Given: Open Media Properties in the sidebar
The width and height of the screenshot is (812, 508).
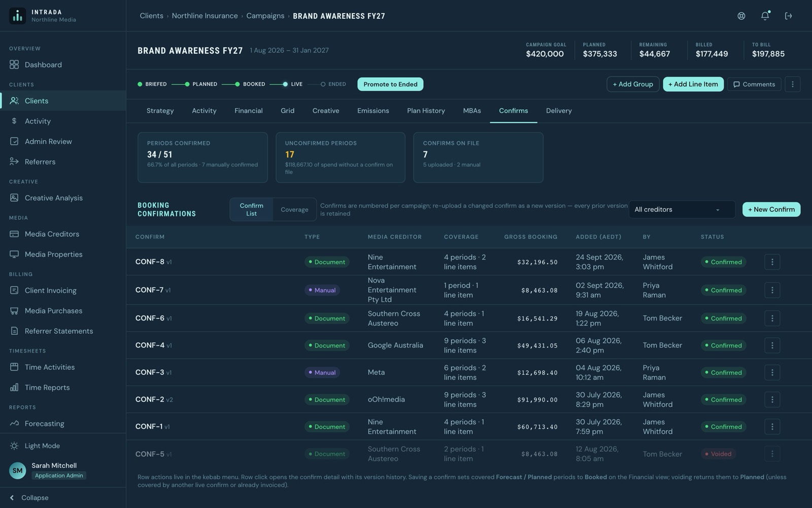Looking at the screenshot, I should coord(63,254).
